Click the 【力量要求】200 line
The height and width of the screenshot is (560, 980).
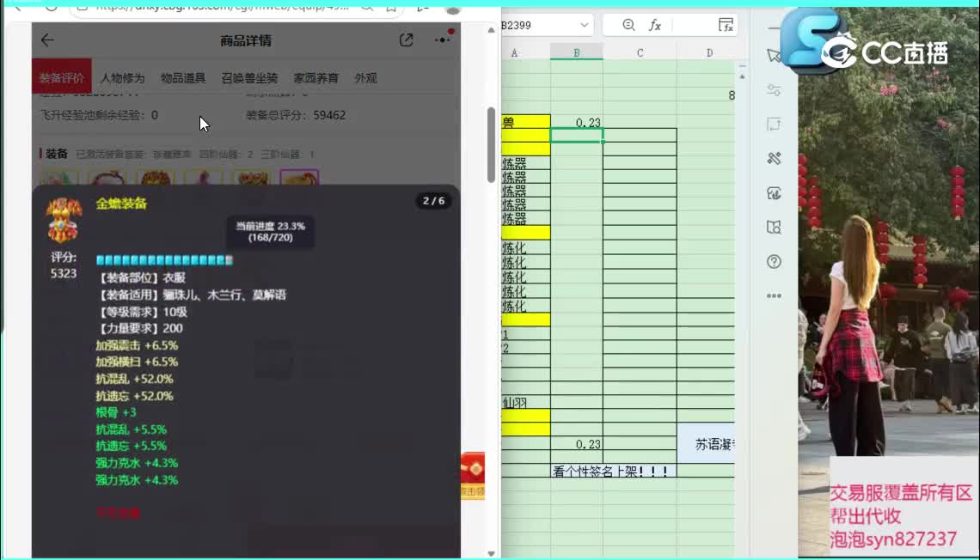click(141, 328)
